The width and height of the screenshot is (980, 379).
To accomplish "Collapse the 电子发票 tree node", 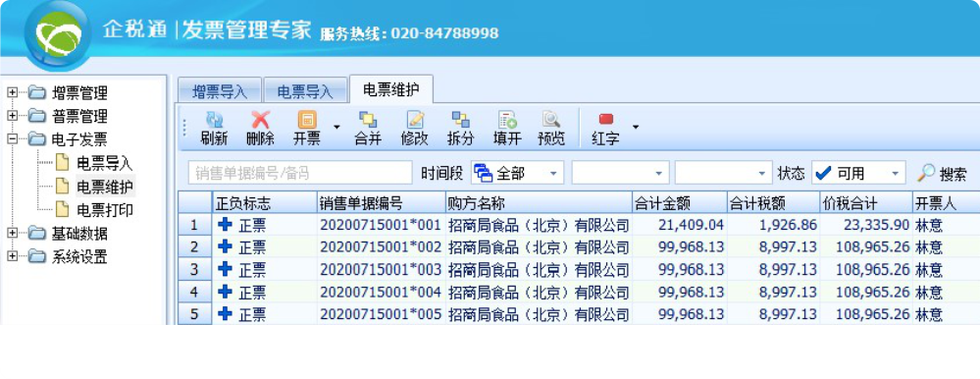I will tap(12, 139).
